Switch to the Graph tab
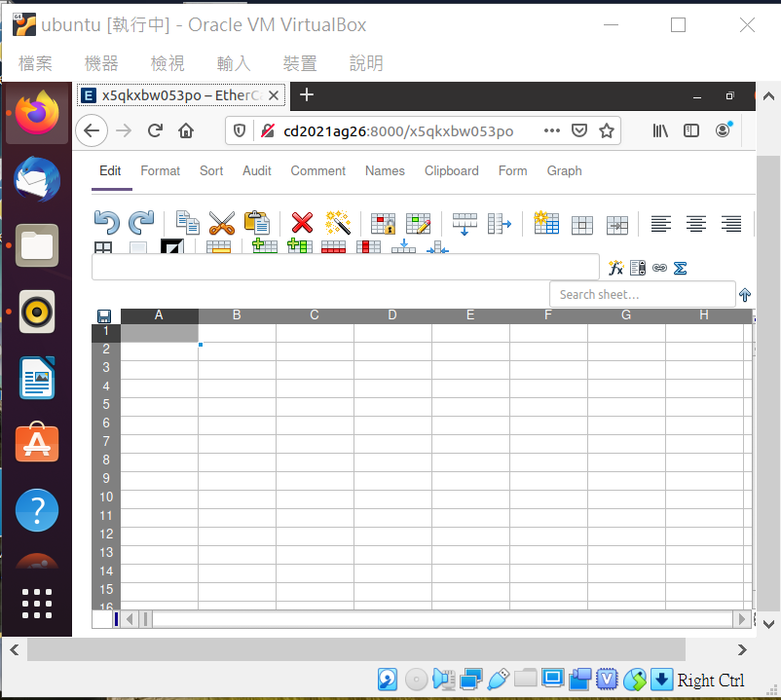Viewport: 781px width, 700px height. [x=564, y=170]
